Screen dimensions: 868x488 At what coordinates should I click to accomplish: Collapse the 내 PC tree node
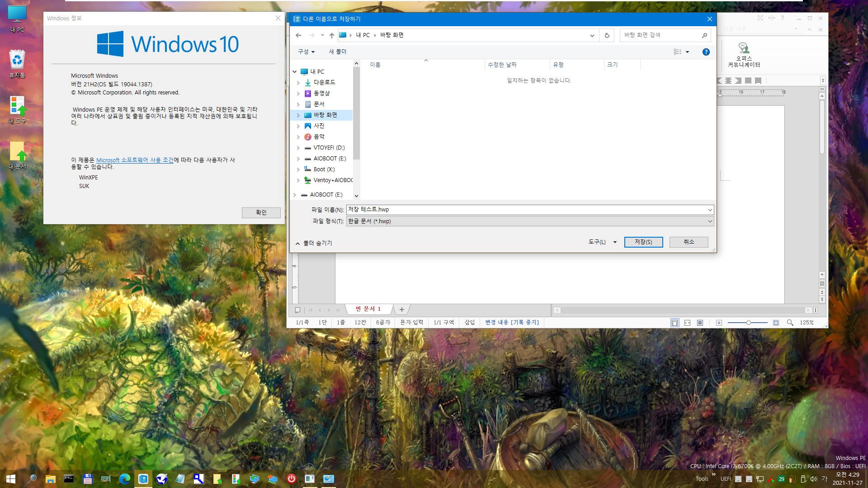point(294,71)
